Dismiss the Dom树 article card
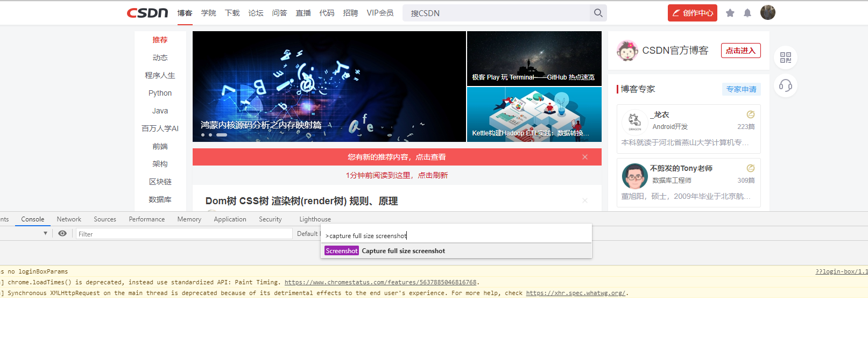 click(585, 200)
